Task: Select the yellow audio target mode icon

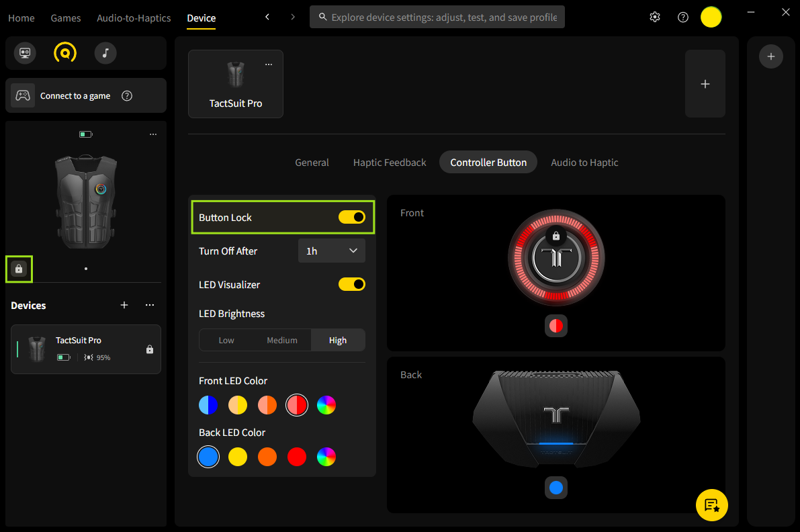Action: tap(65, 53)
